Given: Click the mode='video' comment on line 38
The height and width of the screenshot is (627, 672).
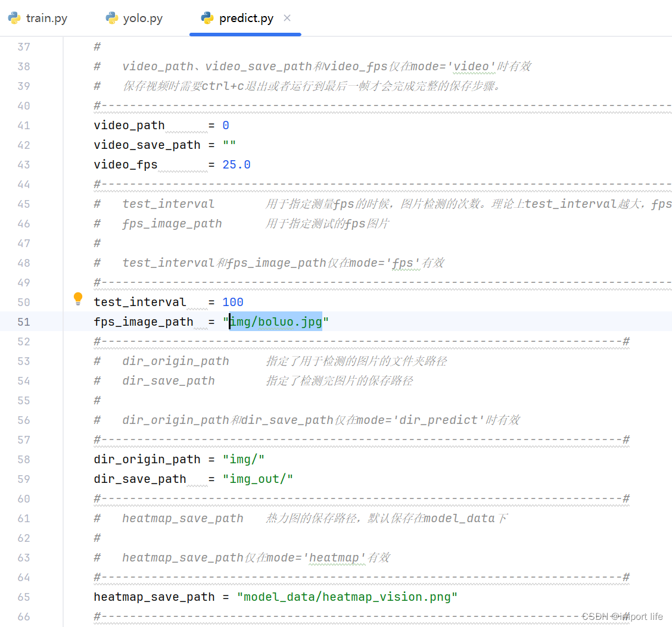Looking at the screenshot, I should pos(313,66).
